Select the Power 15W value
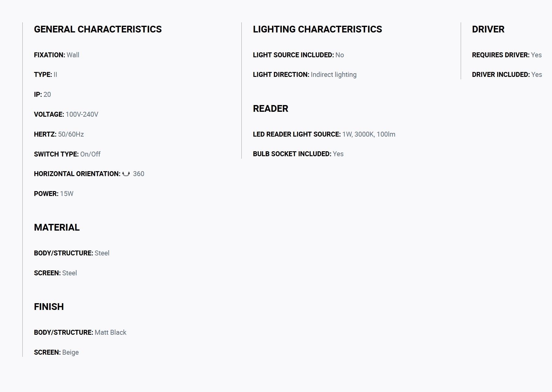 [66, 194]
